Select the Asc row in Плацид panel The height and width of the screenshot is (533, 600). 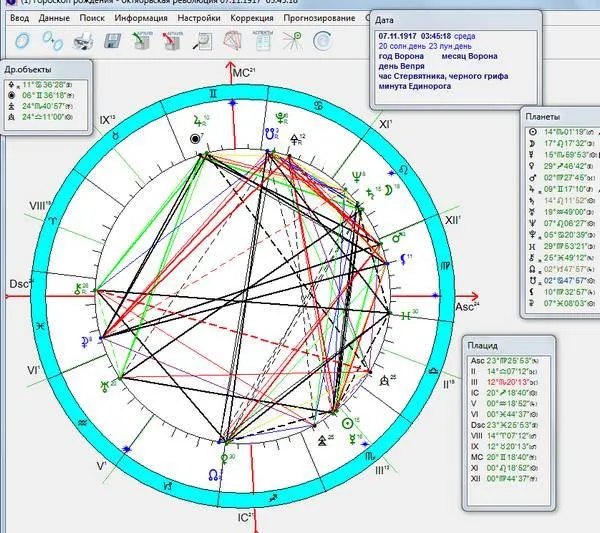(510, 360)
